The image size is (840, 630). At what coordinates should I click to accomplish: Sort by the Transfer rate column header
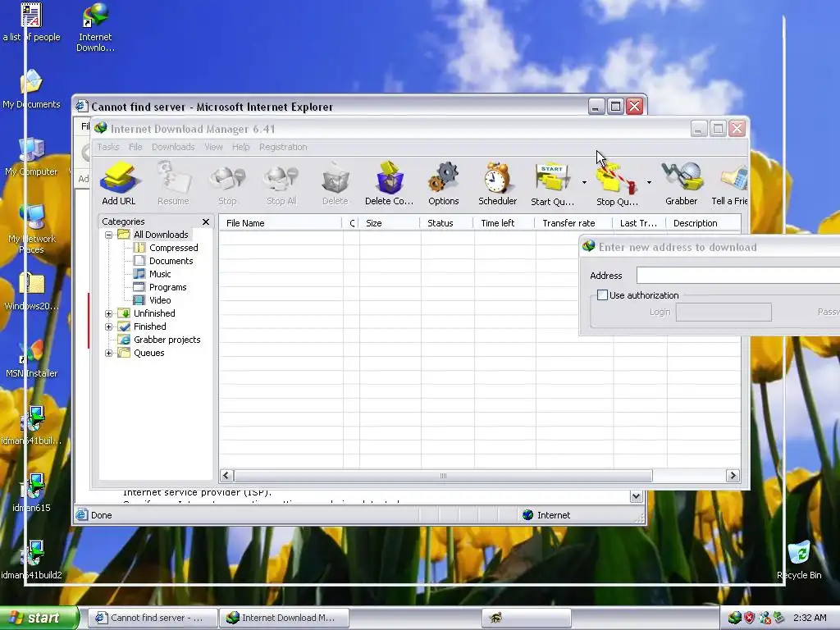(x=573, y=223)
